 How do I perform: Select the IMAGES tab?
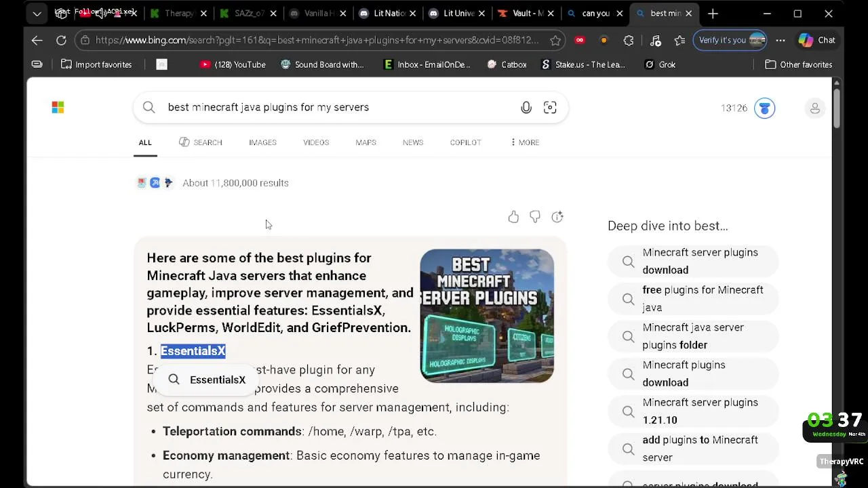(262, 142)
